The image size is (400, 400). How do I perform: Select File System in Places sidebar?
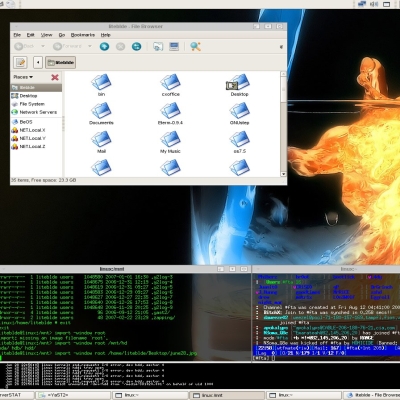[36, 104]
